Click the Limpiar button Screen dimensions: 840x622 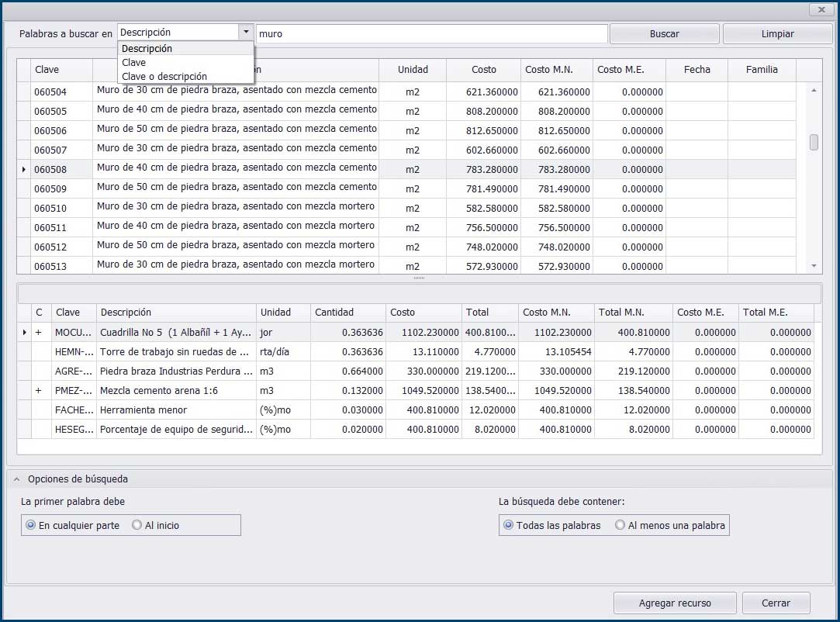tap(777, 34)
